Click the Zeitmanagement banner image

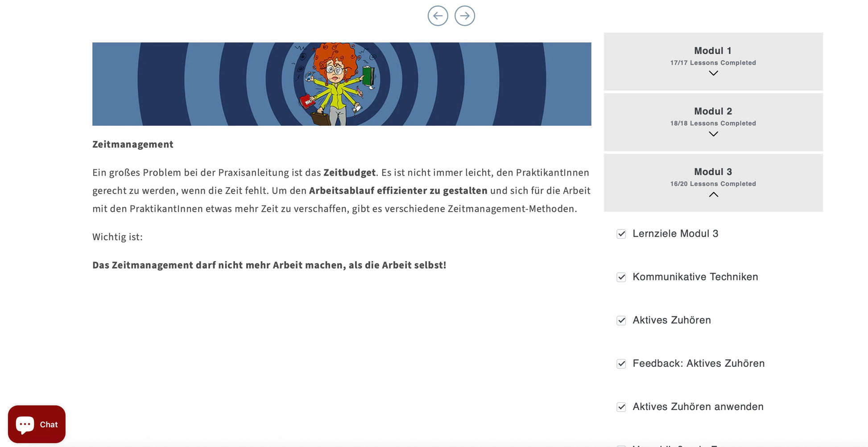pyautogui.click(x=342, y=84)
